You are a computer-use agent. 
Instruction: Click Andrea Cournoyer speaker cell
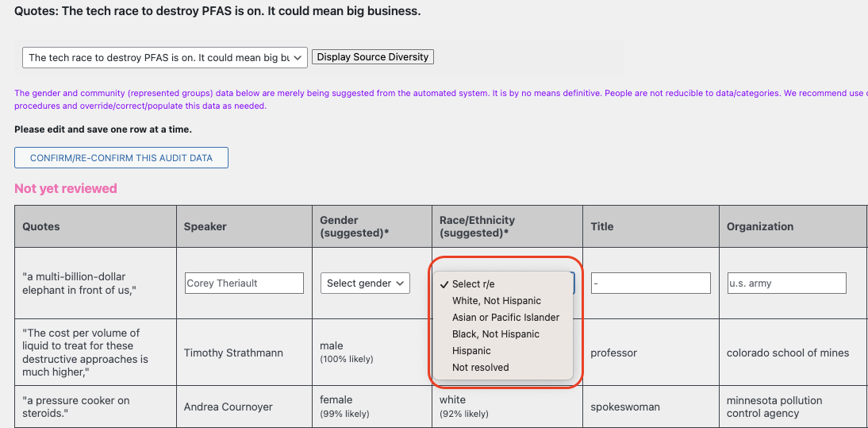click(229, 407)
